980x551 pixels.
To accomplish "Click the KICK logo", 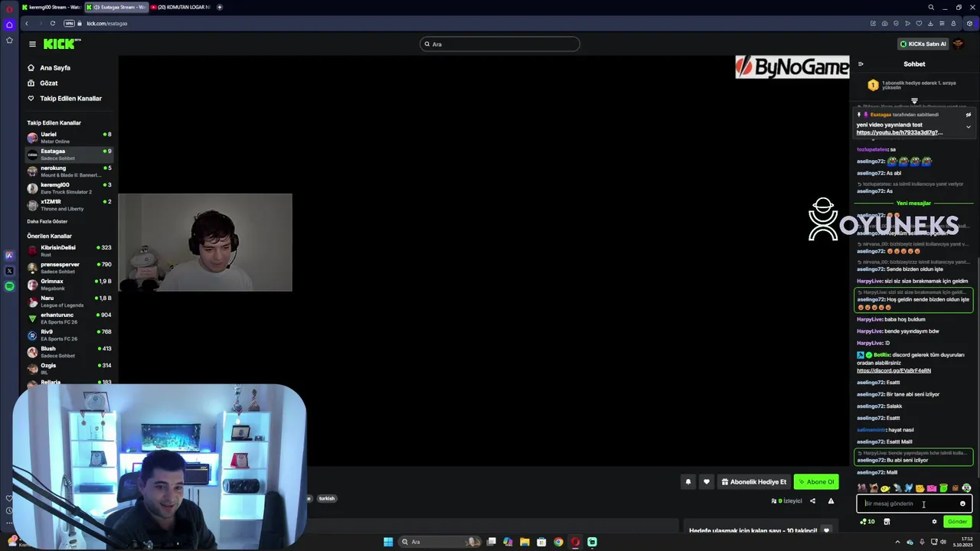I will click(61, 44).
